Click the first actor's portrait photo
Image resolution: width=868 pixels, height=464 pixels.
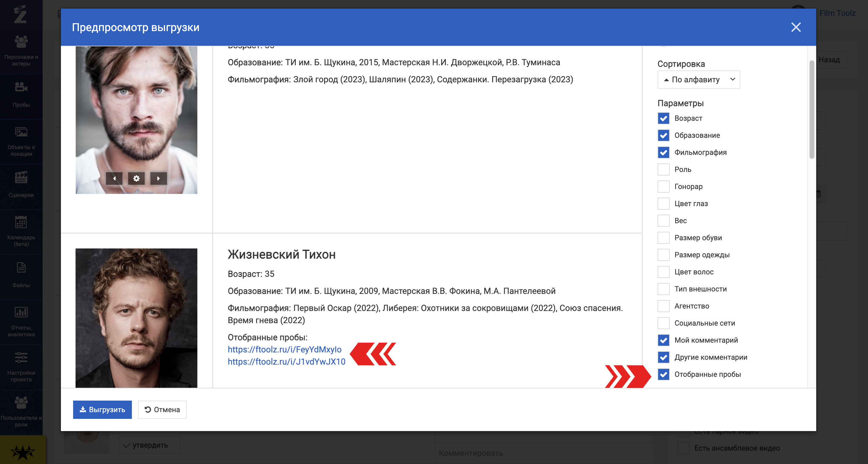pyautogui.click(x=136, y=120)
